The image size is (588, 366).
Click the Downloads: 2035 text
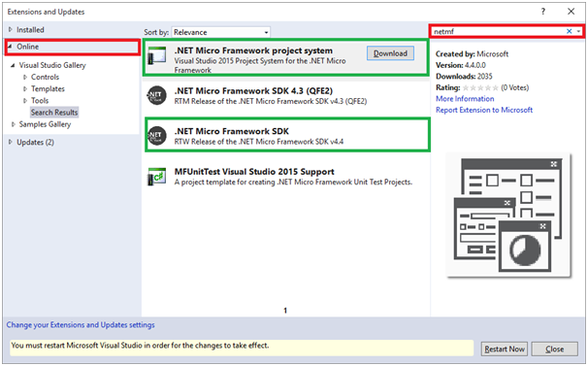464,76
